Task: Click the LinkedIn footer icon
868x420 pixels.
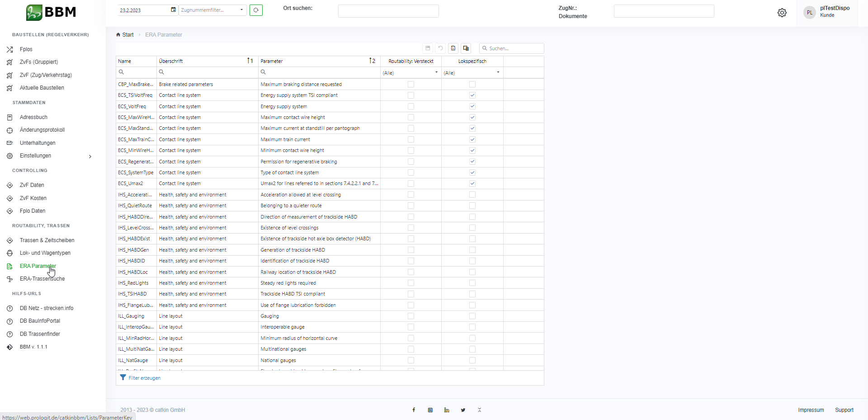Action: coord(447,410)
